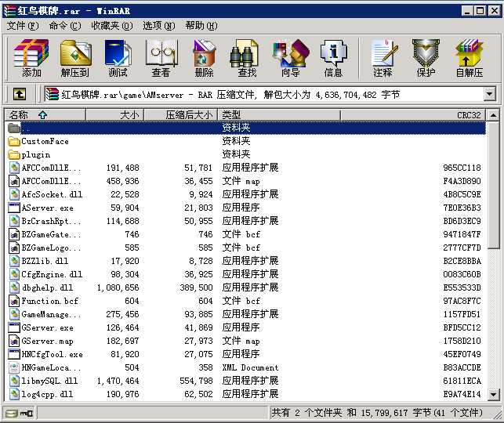Select the BZZlib.dll file name
The image size is (504, 423).
point(45,261)
